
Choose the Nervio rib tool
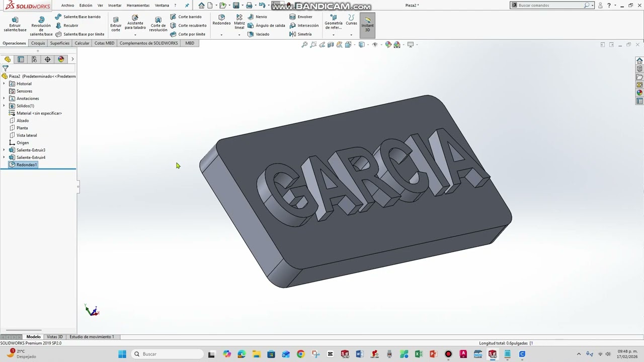(x=257, y=17)
